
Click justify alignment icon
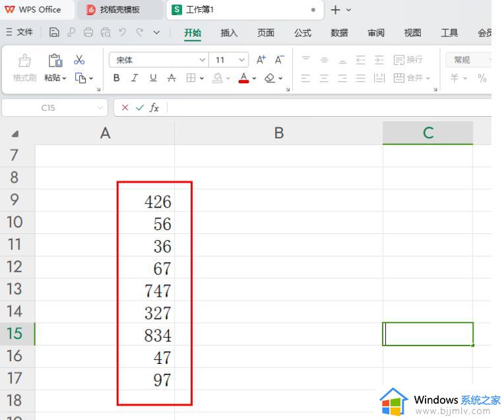tap(361, 78)
